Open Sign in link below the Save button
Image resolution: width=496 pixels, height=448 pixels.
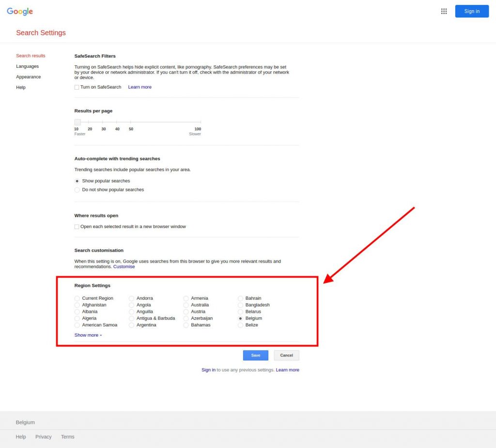click(x=208, y=370)
